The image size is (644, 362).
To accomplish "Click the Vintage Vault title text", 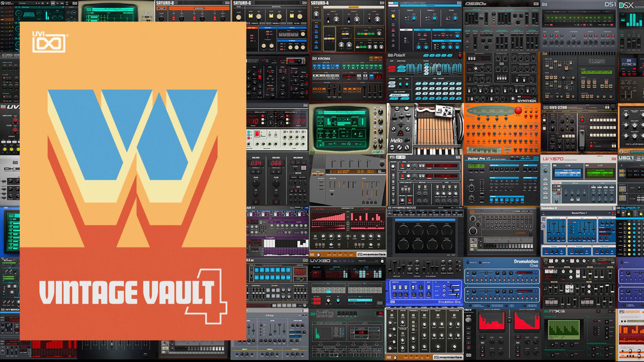I will [126, 292].
